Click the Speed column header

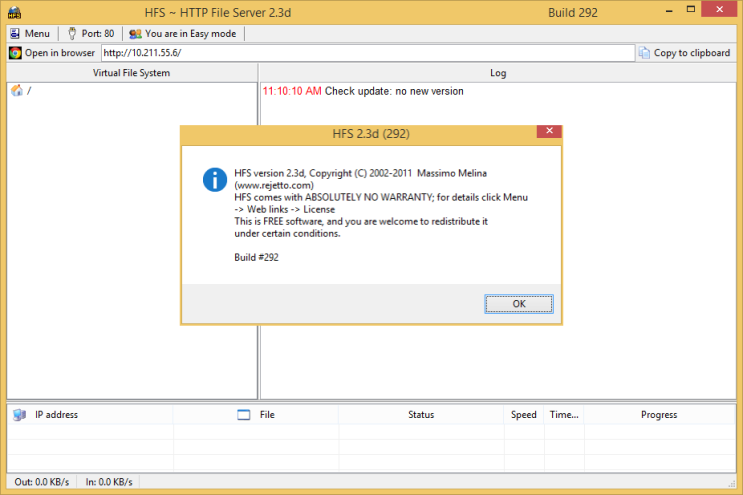(524, 414)
